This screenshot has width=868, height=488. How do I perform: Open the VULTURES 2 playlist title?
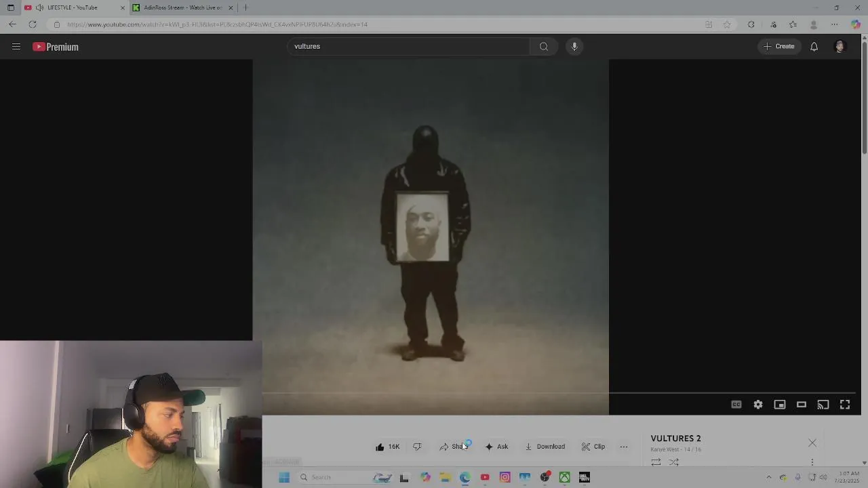click(x=675, y=439)
